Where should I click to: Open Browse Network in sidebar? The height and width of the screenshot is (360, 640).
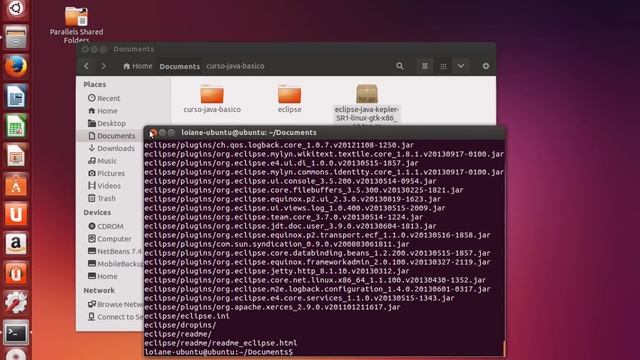click(x=116, y=304)
